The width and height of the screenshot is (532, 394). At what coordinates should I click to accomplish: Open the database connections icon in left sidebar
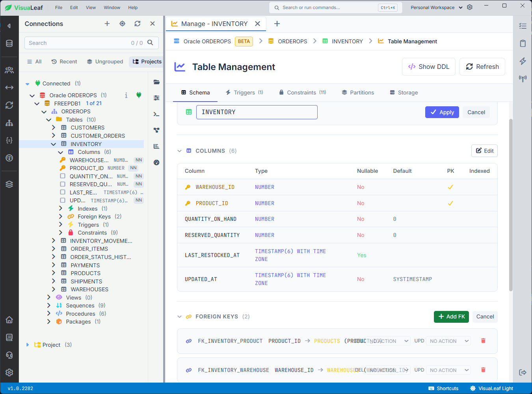(x=9, y=43)
